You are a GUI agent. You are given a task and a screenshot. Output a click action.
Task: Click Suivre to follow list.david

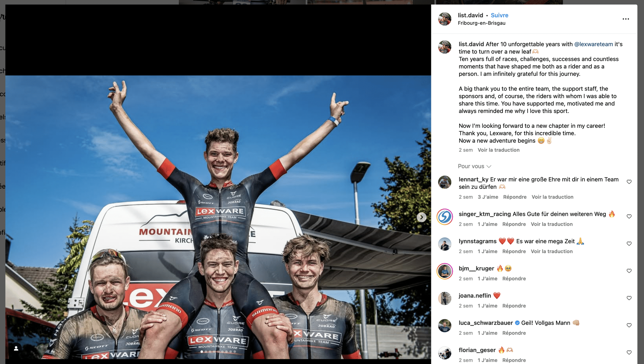(x=499, y=15)
